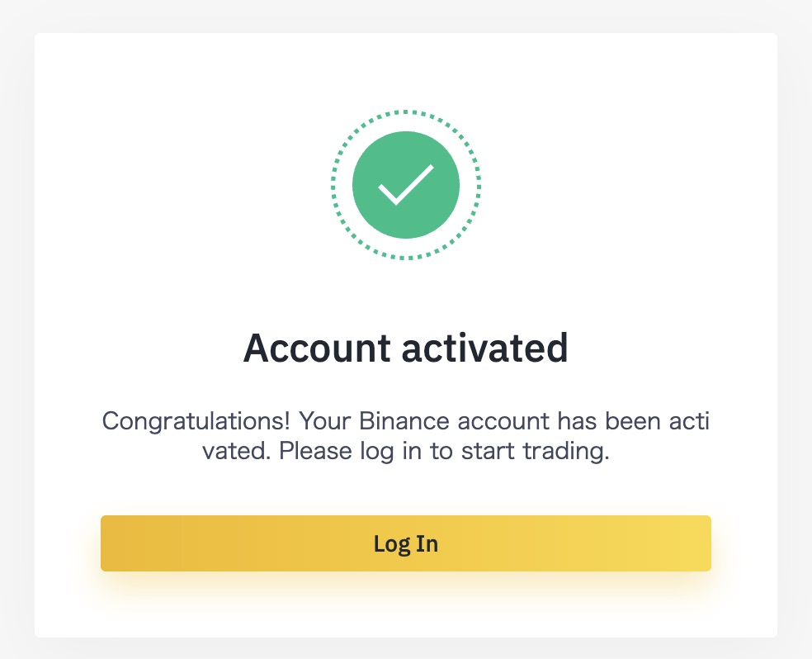
Task: Click 'Please log in to start trading' line
Action: pos(444,451)
